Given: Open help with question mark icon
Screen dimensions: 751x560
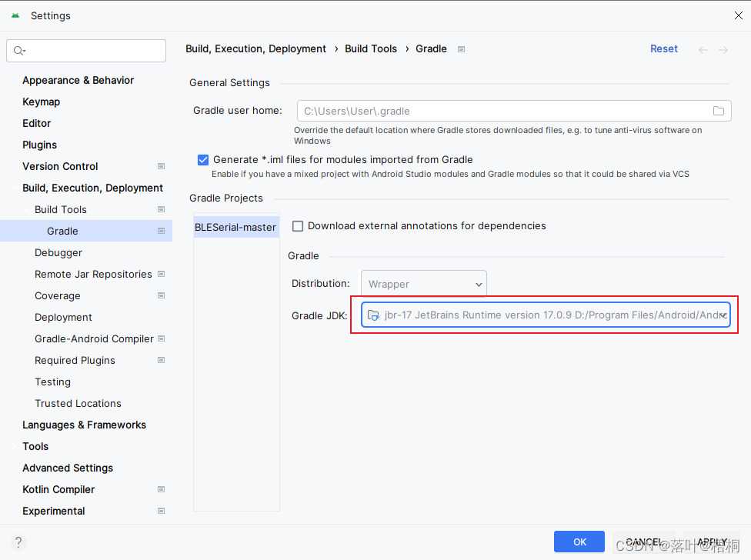Looking at the screenshot, I should click(x=18, y=542).
